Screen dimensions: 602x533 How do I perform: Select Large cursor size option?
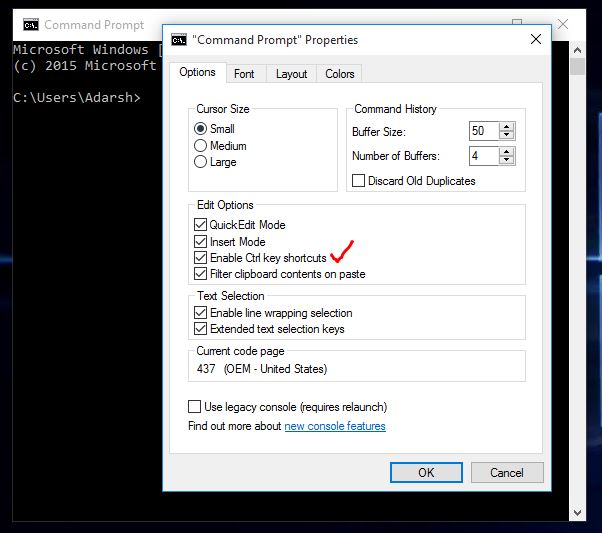click(x=201, y=161)
